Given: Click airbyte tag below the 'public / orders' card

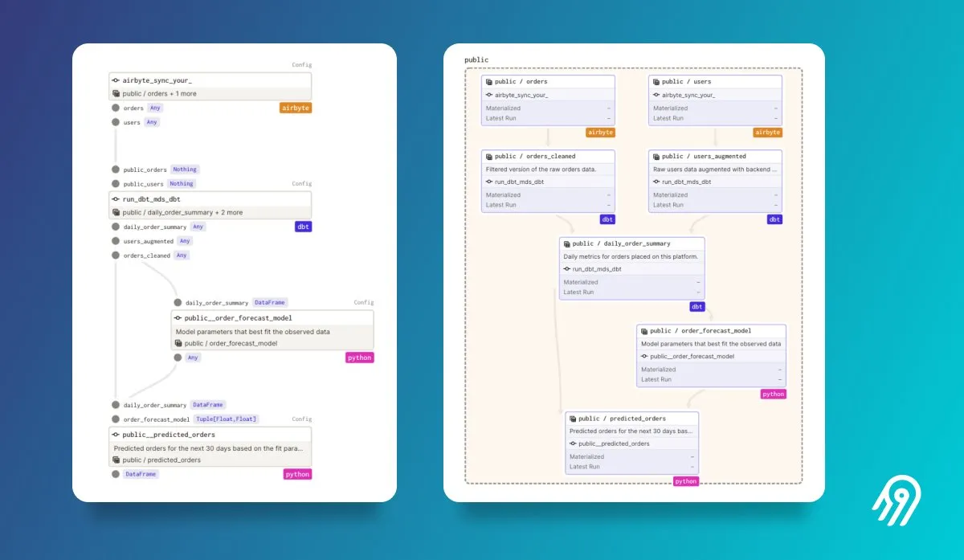Looking at the screenshot, I should 600,133.
